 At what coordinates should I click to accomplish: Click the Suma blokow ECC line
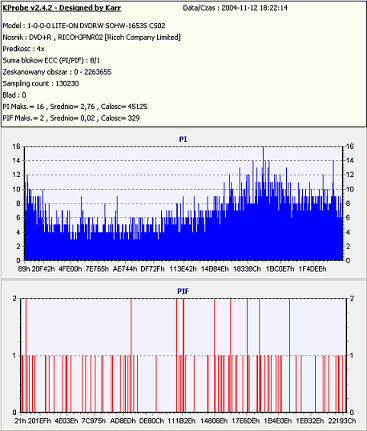point(51,60)
